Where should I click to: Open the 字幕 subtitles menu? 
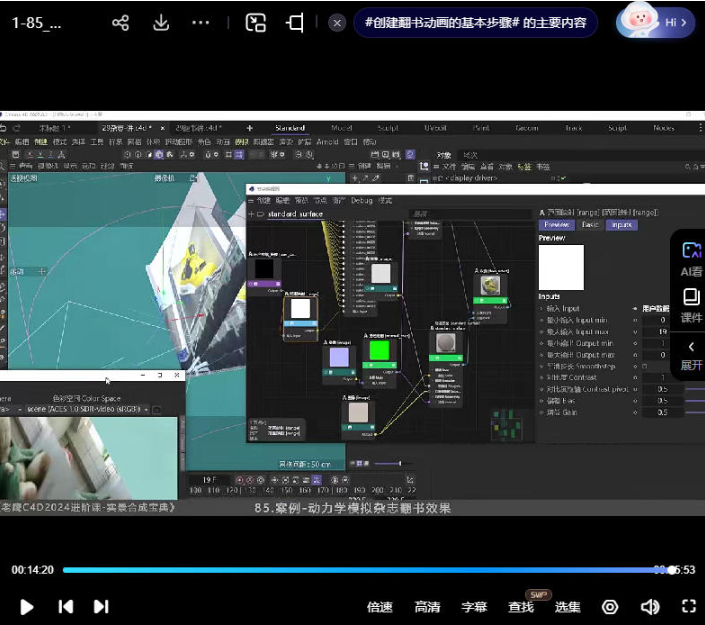coord(474,607)
